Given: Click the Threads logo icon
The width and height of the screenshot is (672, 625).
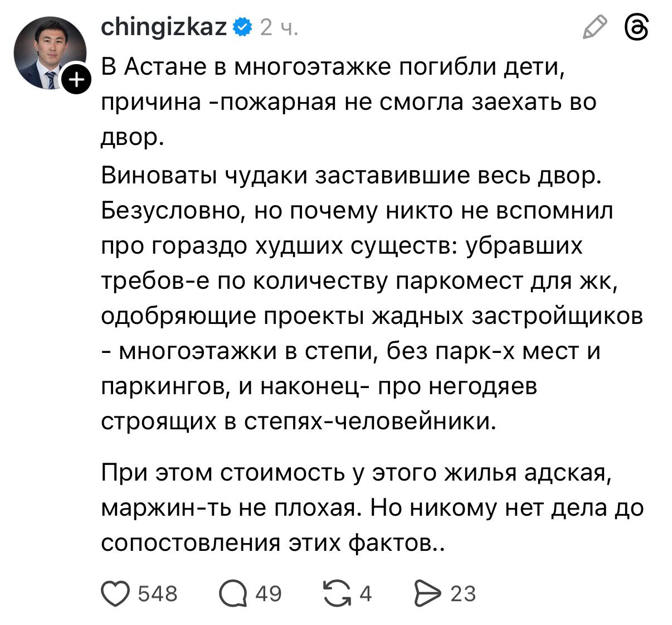Looking at the screenshot, I should point(637,27).
